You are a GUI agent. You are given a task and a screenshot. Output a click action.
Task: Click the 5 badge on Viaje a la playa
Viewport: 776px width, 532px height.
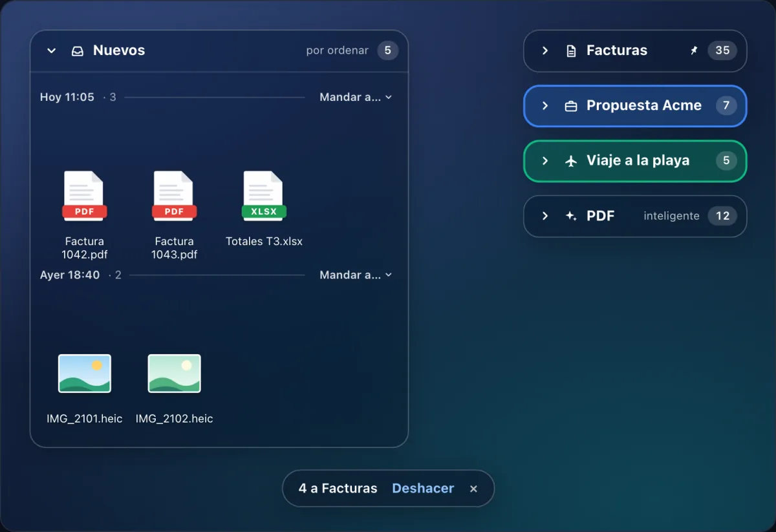coord(726,160)
